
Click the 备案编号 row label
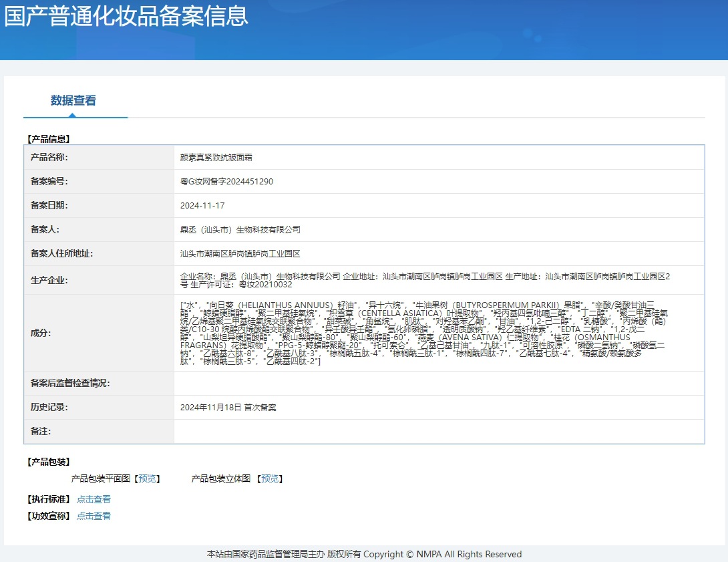click(49, 182)
